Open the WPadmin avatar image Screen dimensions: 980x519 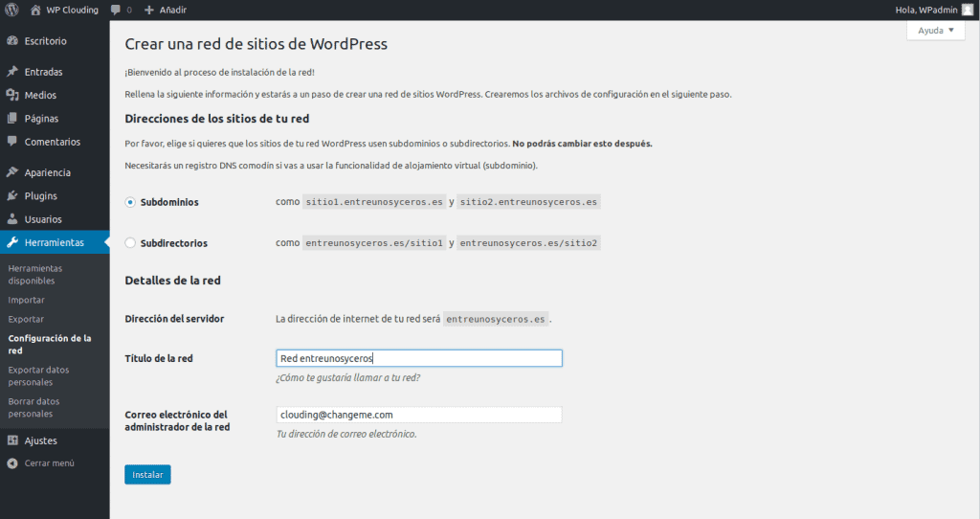tap(968, 10)
